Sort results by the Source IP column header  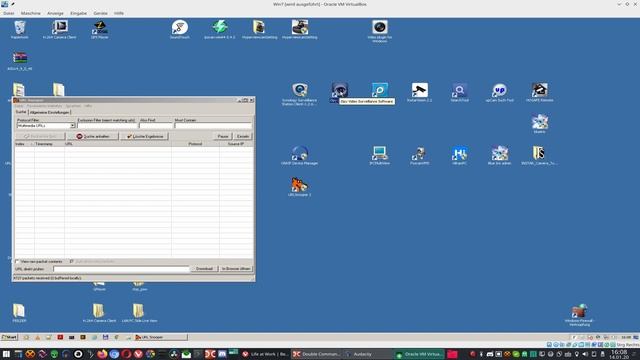pos(236,144)
